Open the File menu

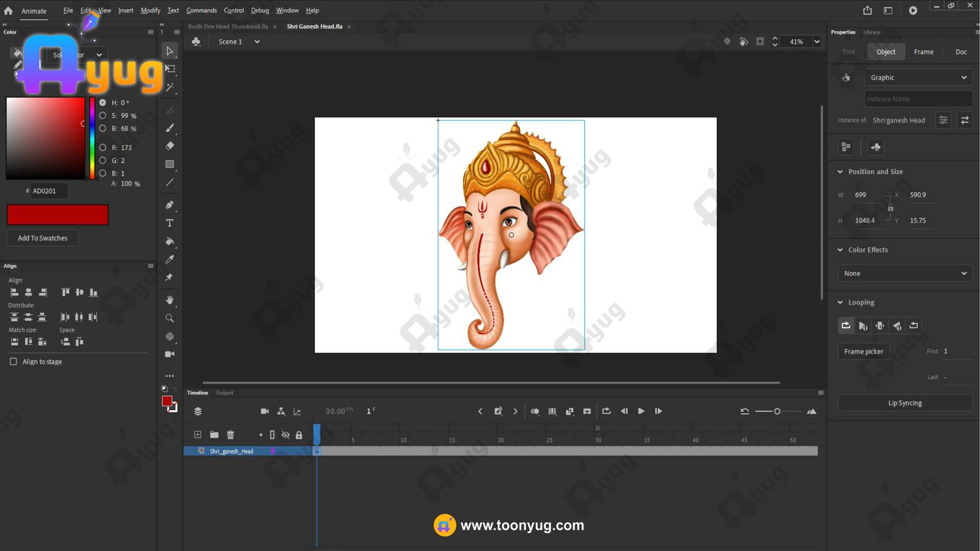pos(68,10)
